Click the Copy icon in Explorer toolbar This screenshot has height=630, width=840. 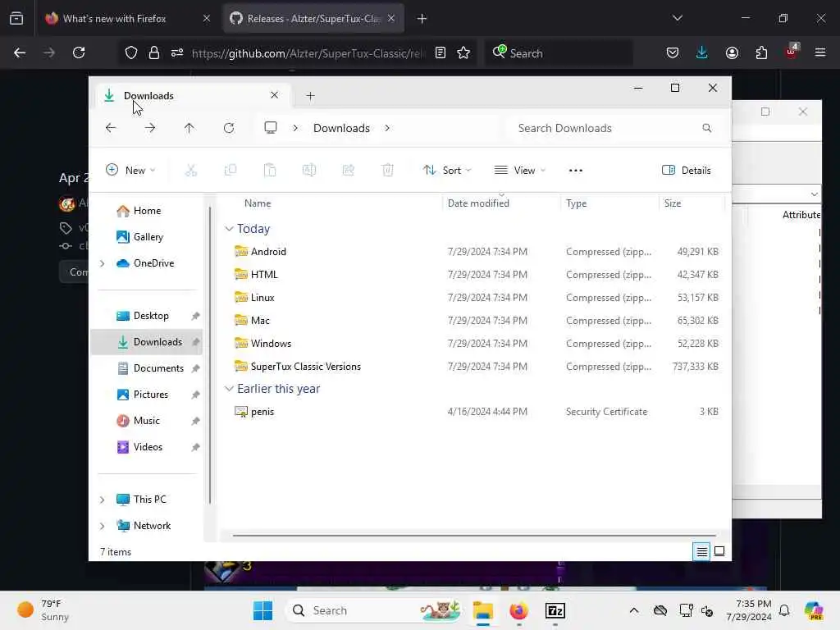[231, 171]
